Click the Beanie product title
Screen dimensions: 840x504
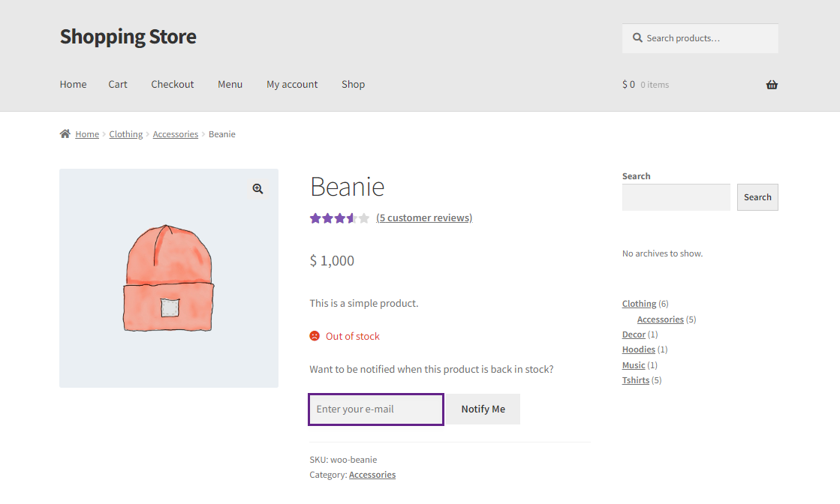tap(347, 187)
